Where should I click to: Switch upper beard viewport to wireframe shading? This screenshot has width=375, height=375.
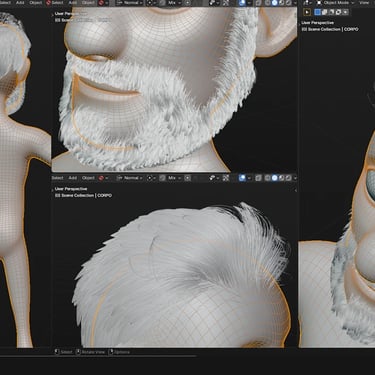(x=267, y=3)
